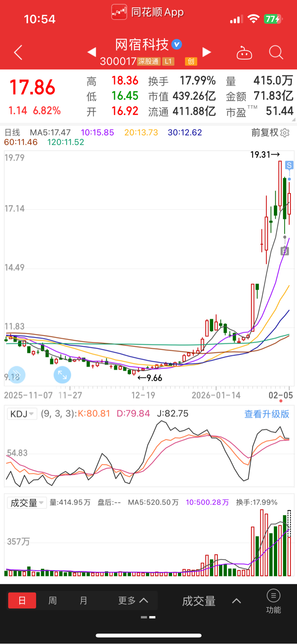Tap the 9.66 low price annotation
The height and width of the screenshot is (644, 297).
click(x=150, y=378)
